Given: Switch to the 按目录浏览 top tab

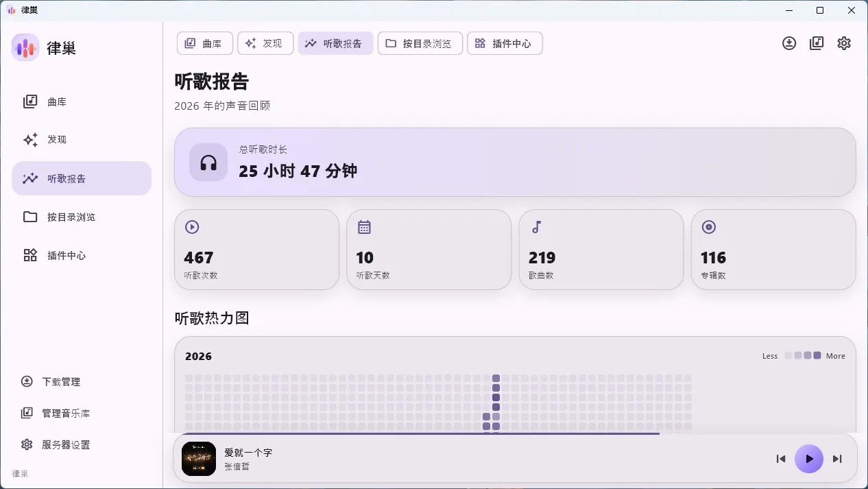Looking at the screenshot, I should pos(420,43).
